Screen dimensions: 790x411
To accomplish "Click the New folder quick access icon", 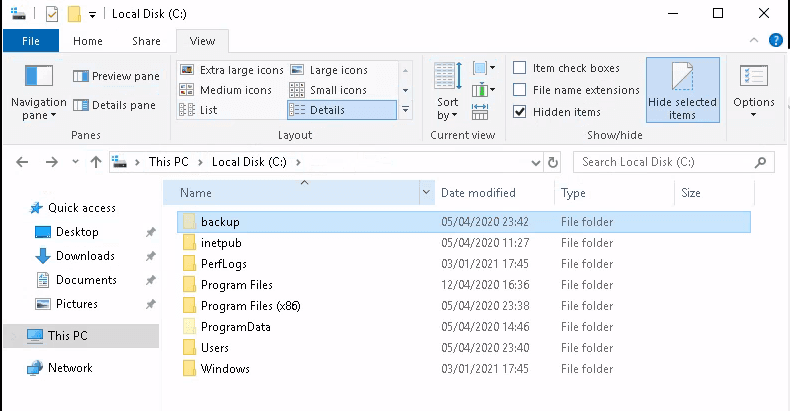I will [75, 14].
